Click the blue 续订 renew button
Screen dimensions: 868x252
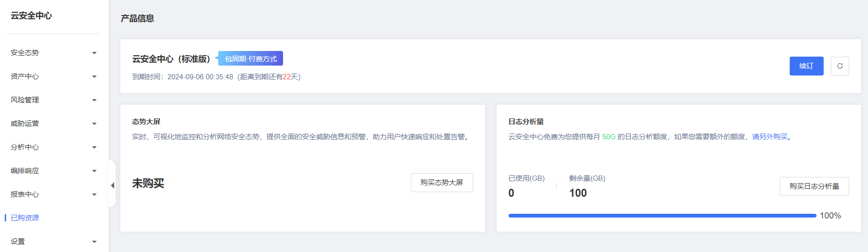point(806,66)
